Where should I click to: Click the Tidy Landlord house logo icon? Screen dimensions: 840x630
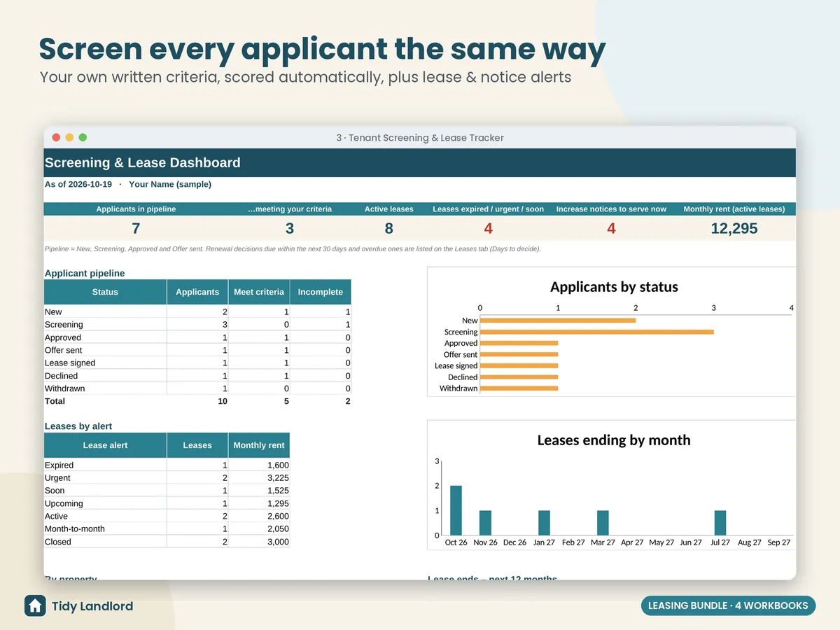tap(35, 605)
